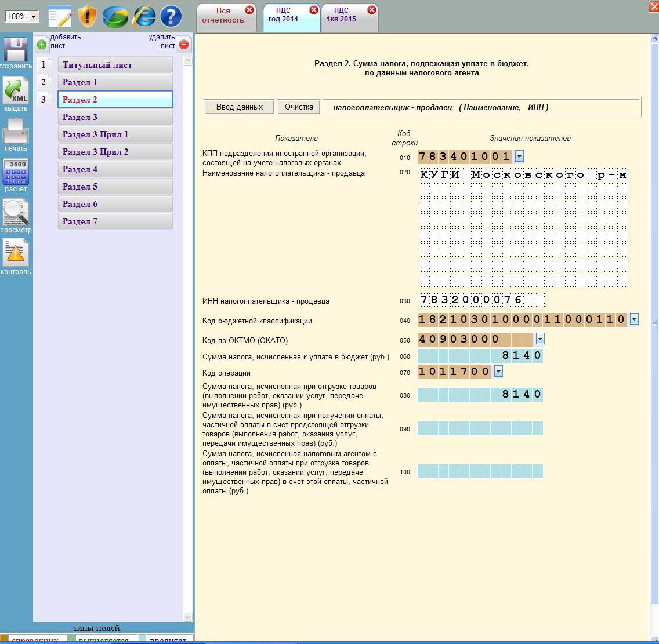Click the Очистка button

point(299,107)
